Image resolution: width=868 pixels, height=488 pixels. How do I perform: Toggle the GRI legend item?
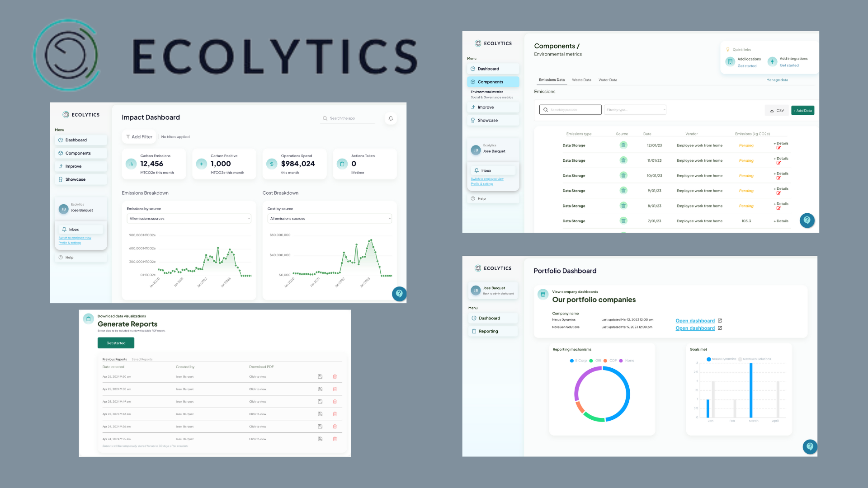point(595,361)
